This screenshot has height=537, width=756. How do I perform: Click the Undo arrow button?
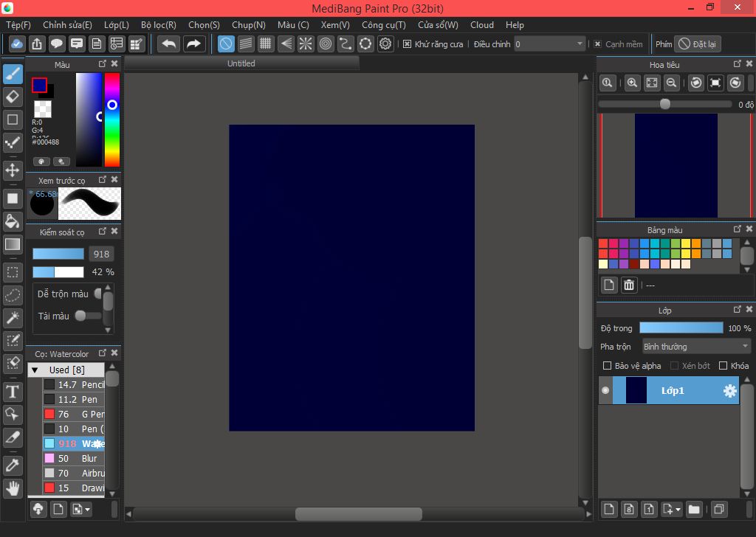(x=169, y=44)
